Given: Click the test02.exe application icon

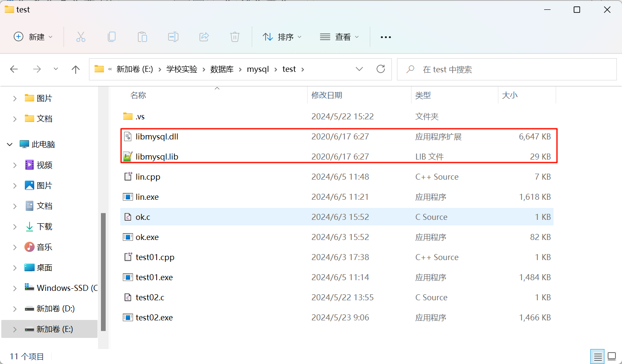Looking at the screenshot, I should [x=127, y=317].
